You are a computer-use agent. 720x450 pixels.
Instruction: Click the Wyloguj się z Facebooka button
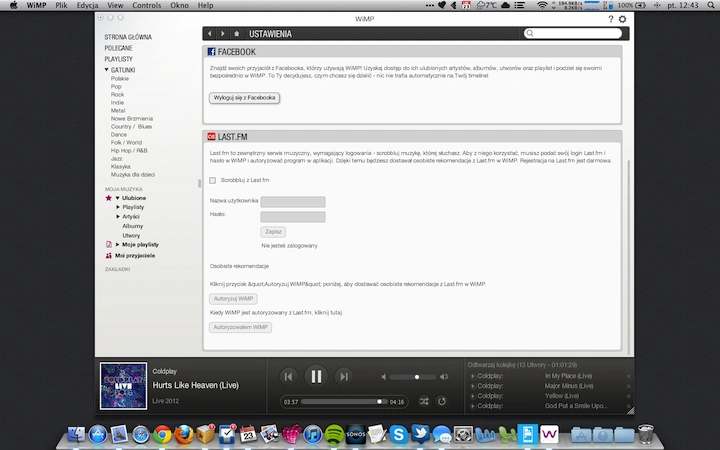(x=244, y=98)
